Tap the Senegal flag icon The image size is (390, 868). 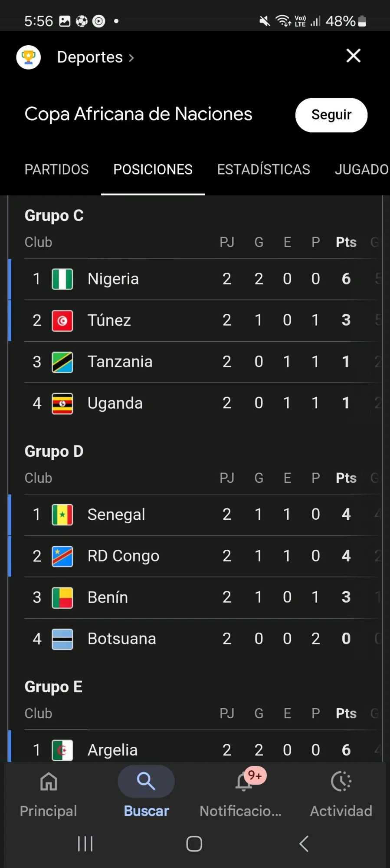pyautogui.click(x=62, y=515)
